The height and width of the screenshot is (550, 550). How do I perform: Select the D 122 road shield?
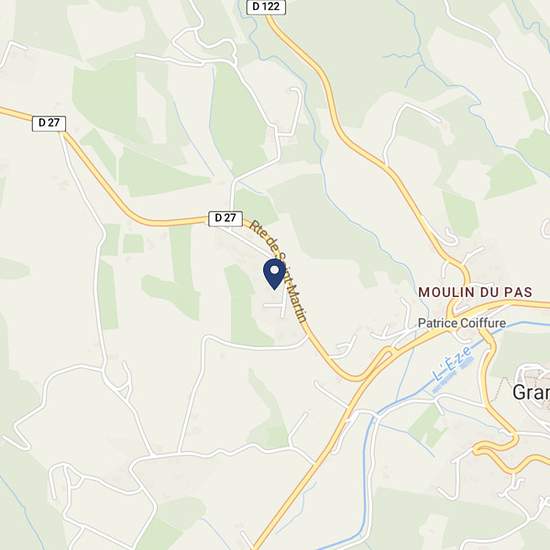(266, 7)
